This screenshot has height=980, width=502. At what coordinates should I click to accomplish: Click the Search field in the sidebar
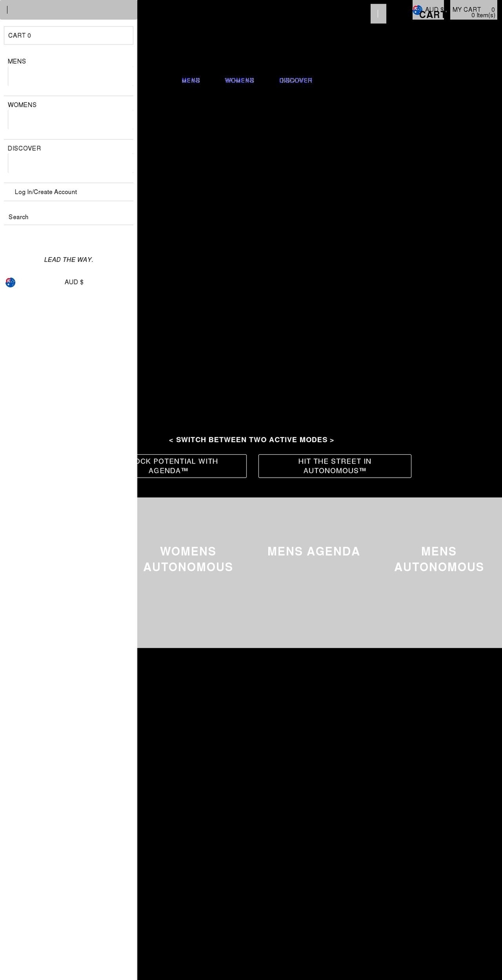click(69, 217)
